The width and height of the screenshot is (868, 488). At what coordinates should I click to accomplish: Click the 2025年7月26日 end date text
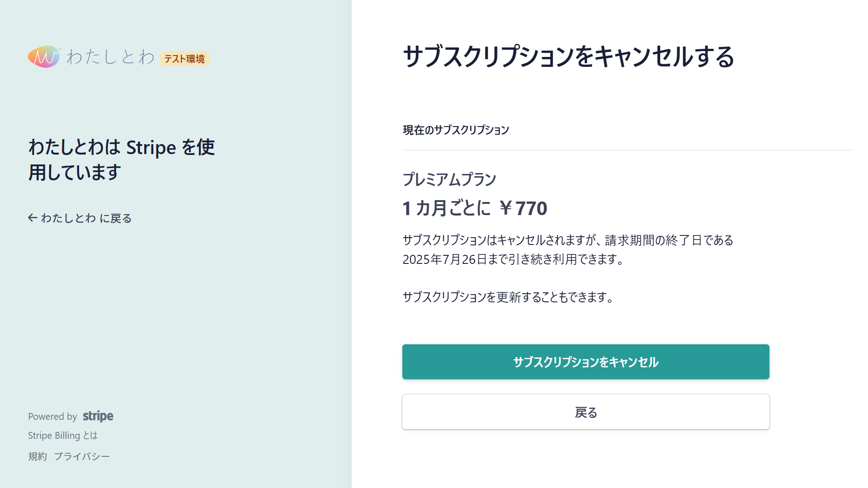coord(445,259)
